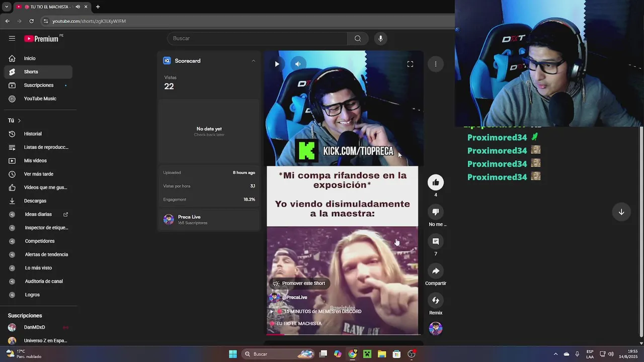Screen dimensions: 644x362
Task: Start voice search with microphone
Action: pyautogui.click(x=380, y=38)
